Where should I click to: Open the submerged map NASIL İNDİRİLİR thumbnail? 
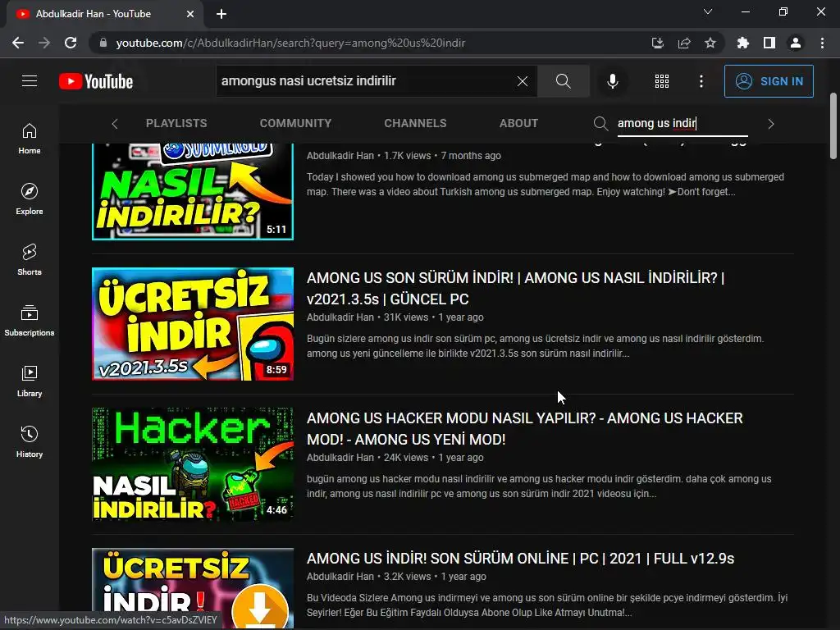[193, 191]
